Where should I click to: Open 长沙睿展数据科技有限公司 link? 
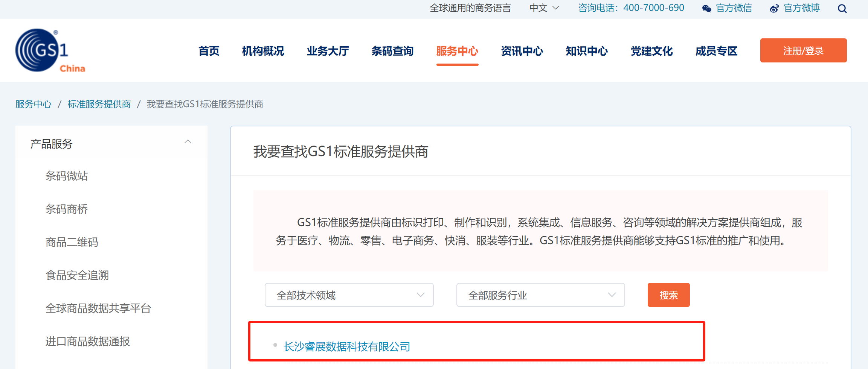[347, 346]
